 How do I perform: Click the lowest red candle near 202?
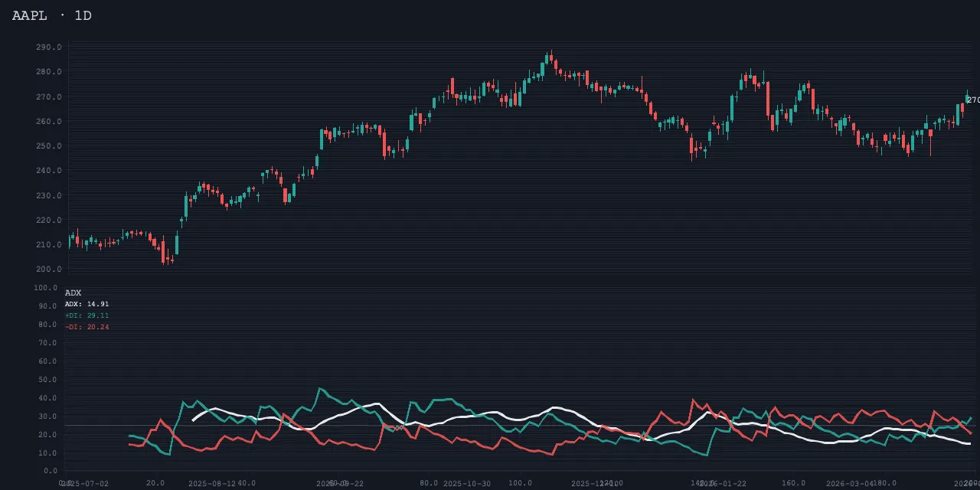point(164,253)
